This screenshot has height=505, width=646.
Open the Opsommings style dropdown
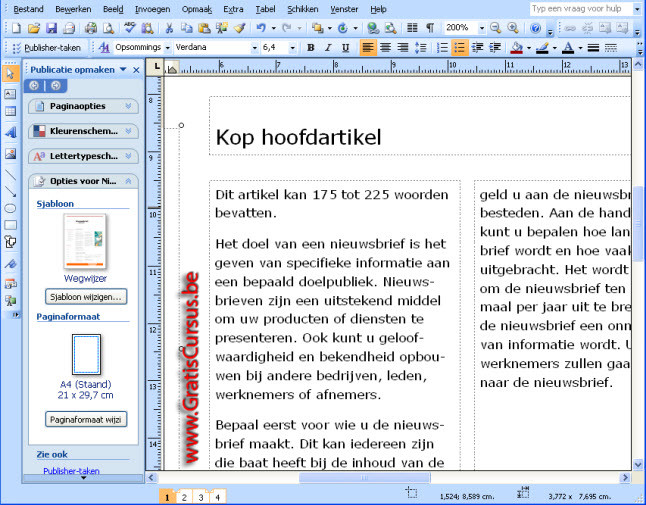click(167, 48)
